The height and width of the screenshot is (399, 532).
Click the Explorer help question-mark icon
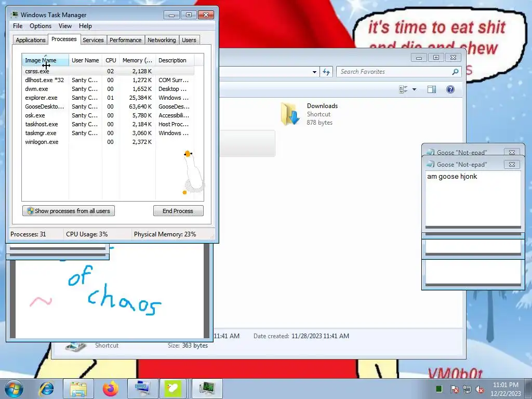pos(450,89)
